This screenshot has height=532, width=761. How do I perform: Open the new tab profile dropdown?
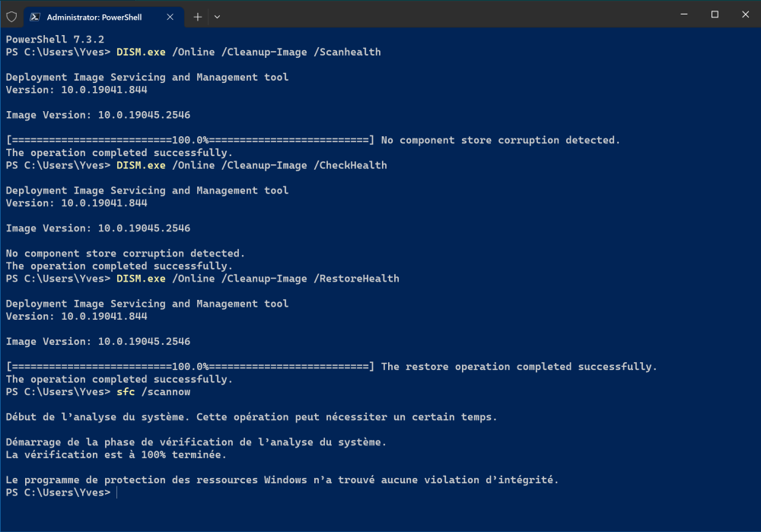[218, 17]
